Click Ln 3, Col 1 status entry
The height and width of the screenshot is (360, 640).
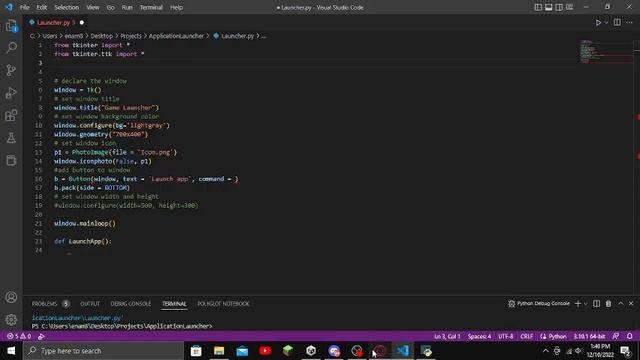[447, 336]
